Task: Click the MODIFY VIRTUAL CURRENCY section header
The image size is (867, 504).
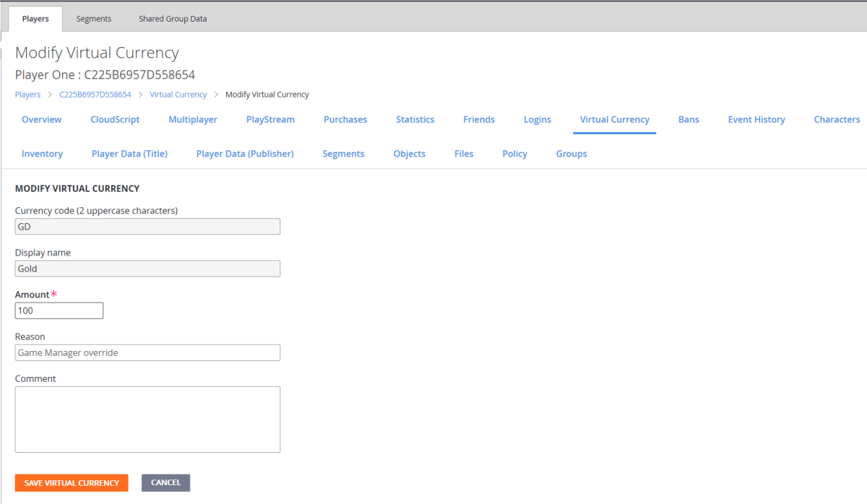Action: tap(77, 188)
